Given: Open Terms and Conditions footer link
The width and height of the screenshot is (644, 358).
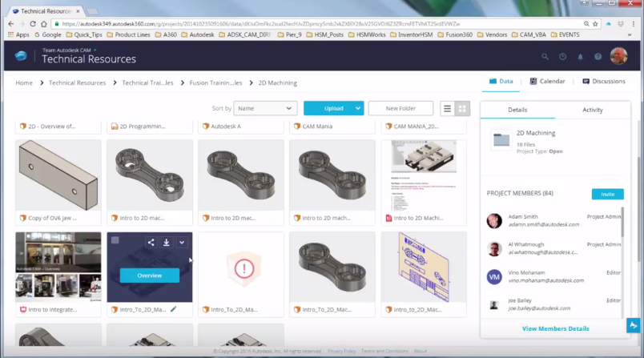Looking at the screenshot, I should click(384, 351).
